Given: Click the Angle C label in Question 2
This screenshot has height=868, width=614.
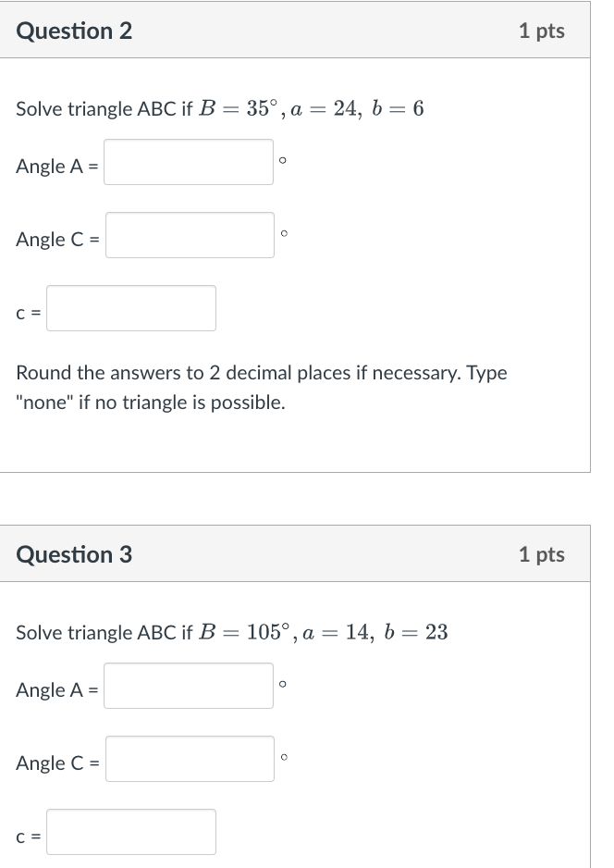Looking at the screenshot, I should [x=55, y=238].
